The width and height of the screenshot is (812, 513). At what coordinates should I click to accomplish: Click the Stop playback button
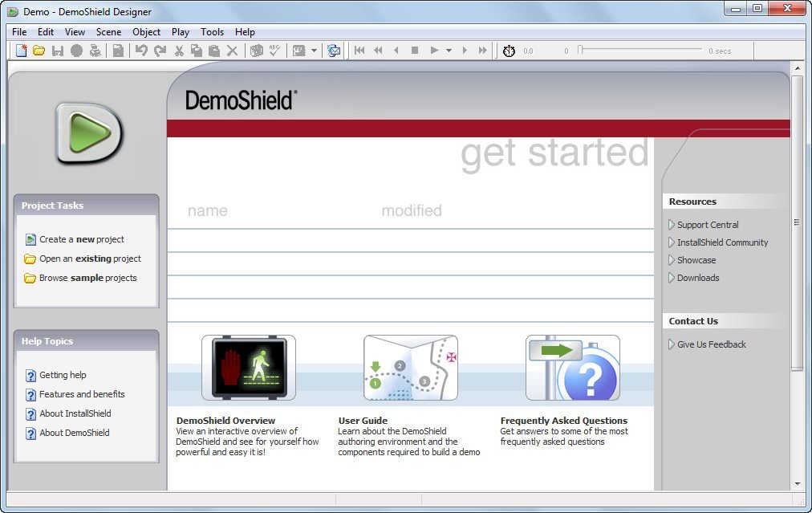coord(415,51)
